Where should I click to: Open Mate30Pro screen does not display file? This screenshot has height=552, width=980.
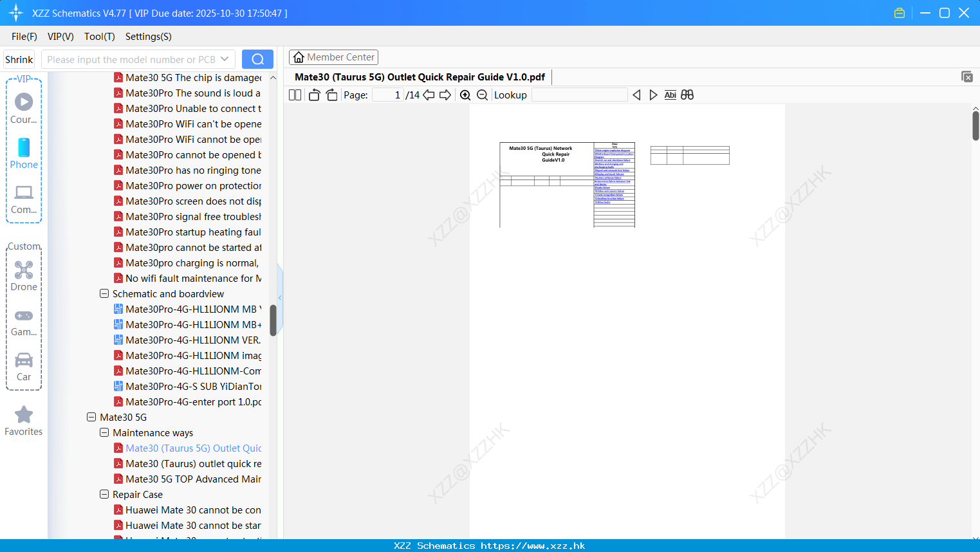point(188,201)
